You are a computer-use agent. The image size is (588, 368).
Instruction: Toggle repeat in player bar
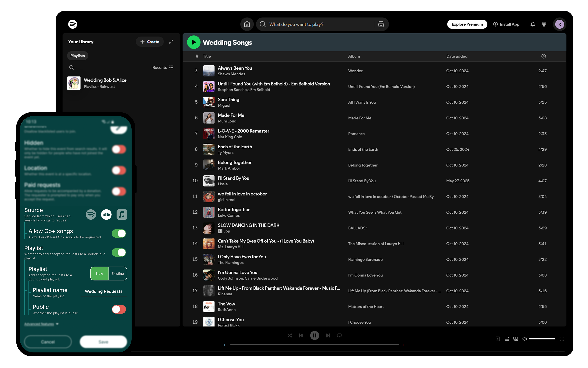(339, 335)
